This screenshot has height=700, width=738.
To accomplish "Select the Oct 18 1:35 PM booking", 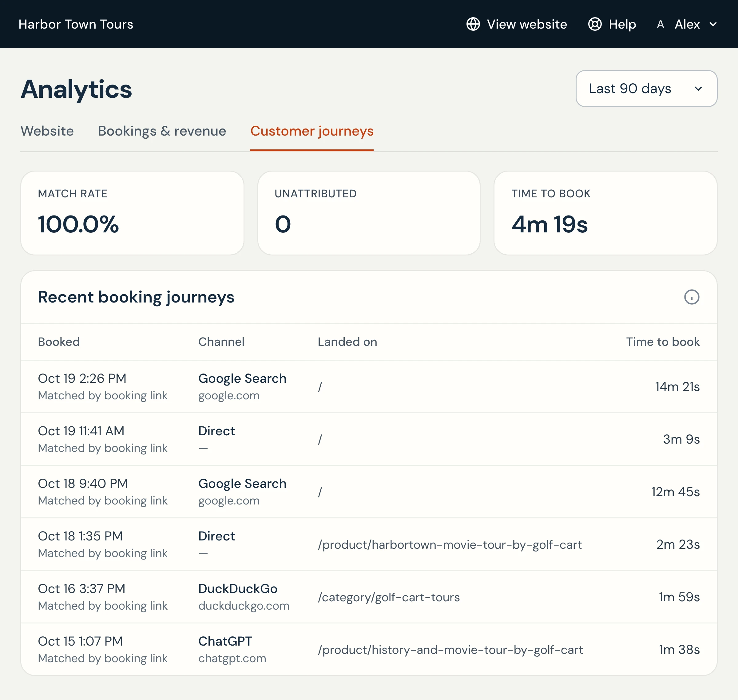I will click(x=369, y=544).
